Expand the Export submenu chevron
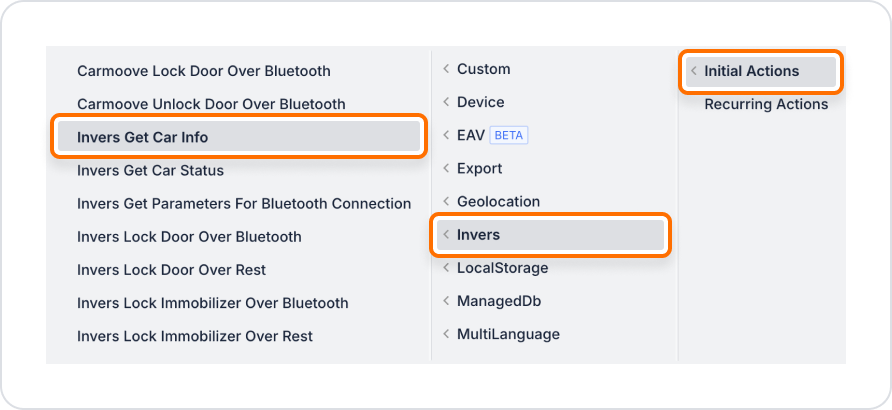This screenshot has height=410, width=892. (x=446, y=168)
